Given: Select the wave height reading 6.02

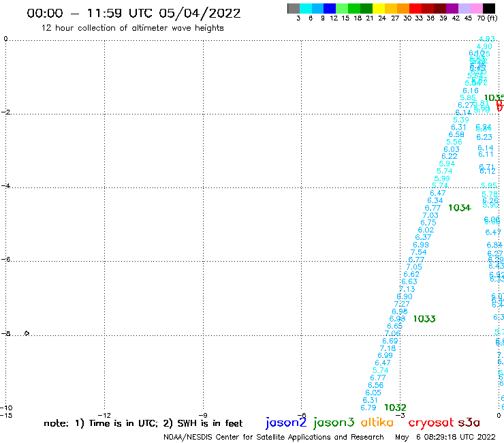Looking at the screenshot, I should [426, 230].
